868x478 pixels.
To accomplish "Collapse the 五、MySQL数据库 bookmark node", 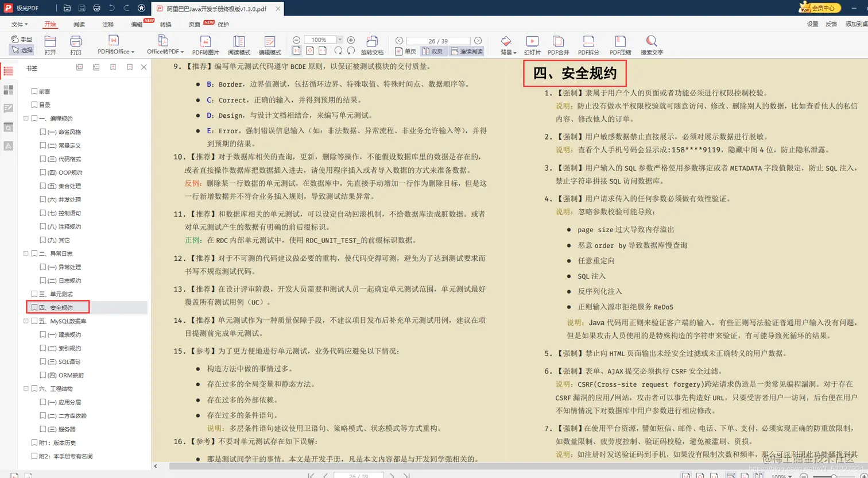I will [x=26, y=321].
